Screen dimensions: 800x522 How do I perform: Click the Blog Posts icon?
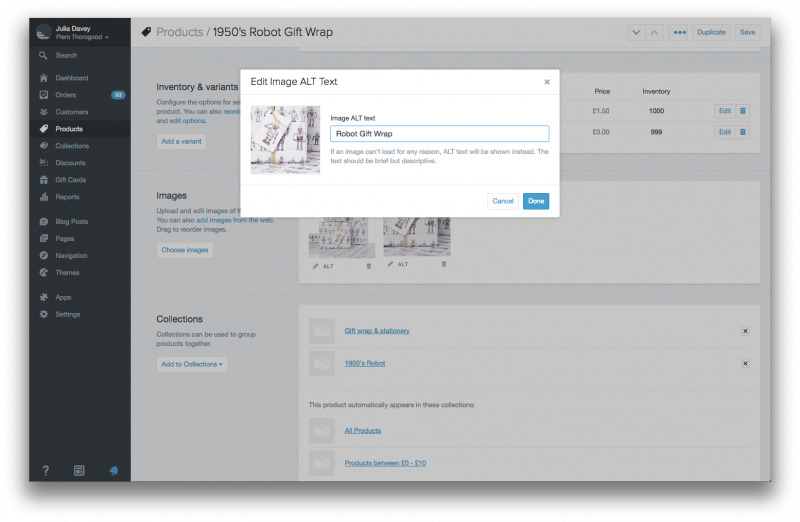click(x=44, y=221)
